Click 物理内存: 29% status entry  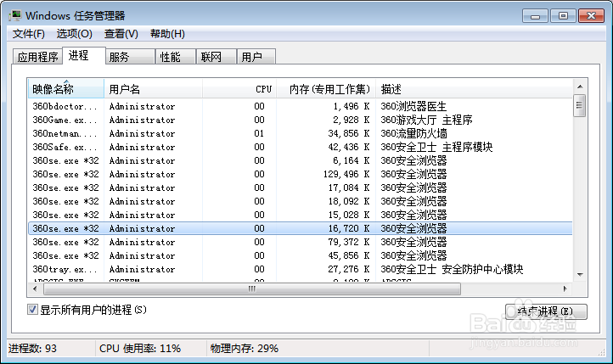pyautogui.click(x=244, y=349)
